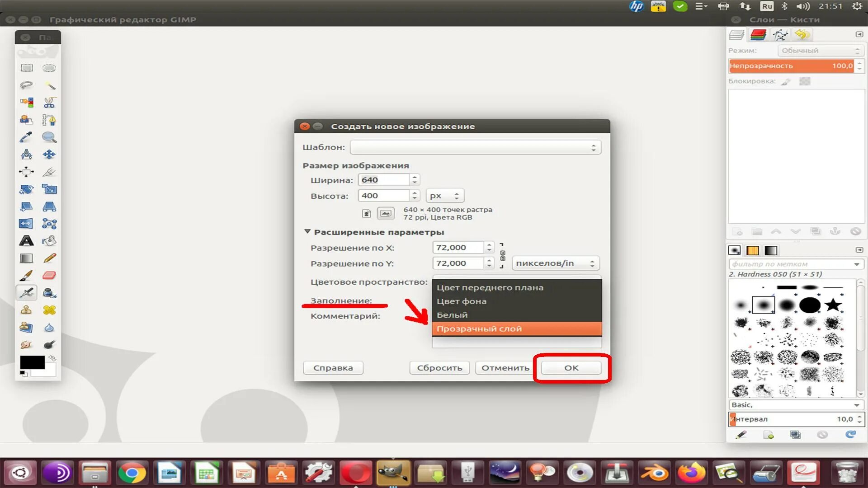Choose Цвет фона fill option
868x488 pixels.
(517, 301)
